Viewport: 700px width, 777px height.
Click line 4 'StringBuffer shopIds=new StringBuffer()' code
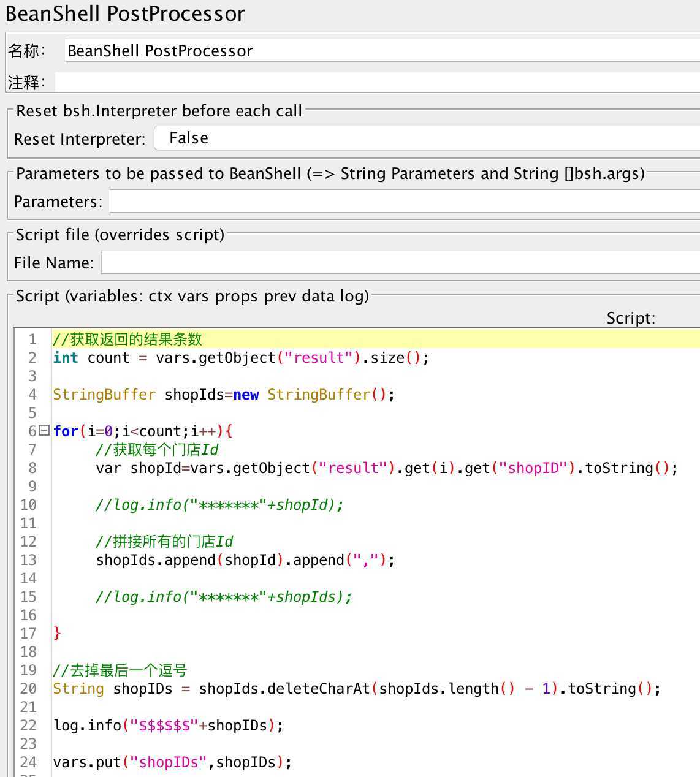click(224, 395)
